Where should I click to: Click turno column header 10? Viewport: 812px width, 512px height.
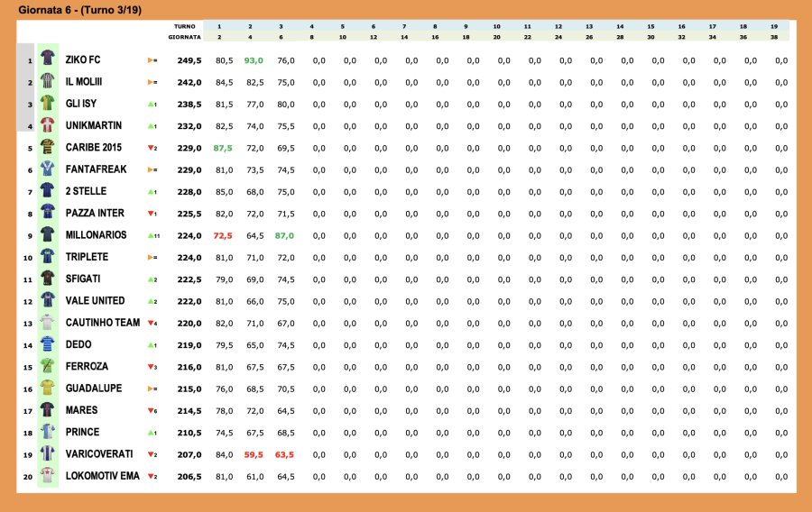coord(496,26)
